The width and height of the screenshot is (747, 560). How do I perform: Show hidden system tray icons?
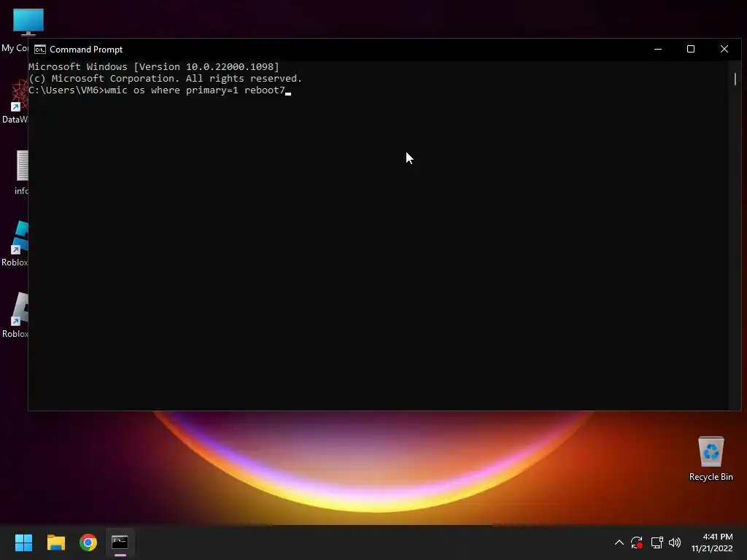click(619, 542)
